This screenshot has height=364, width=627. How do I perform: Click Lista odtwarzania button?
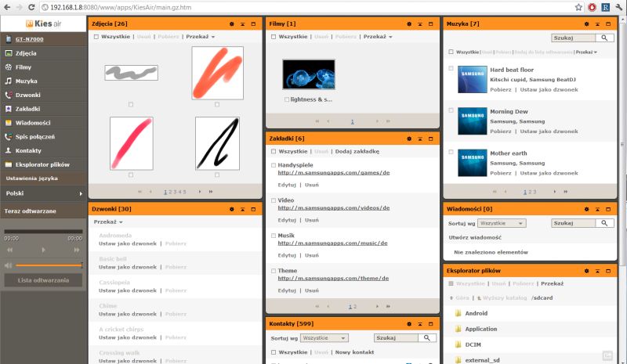[43, 280]
